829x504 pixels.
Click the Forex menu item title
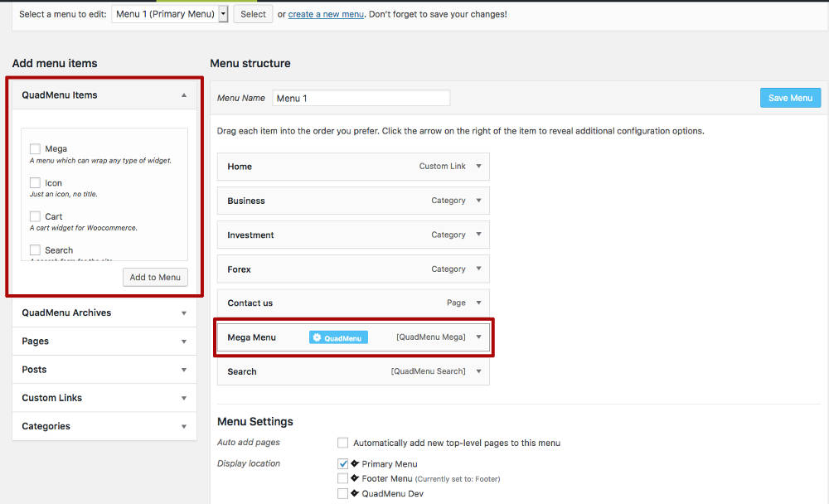(x=239, y=269)
